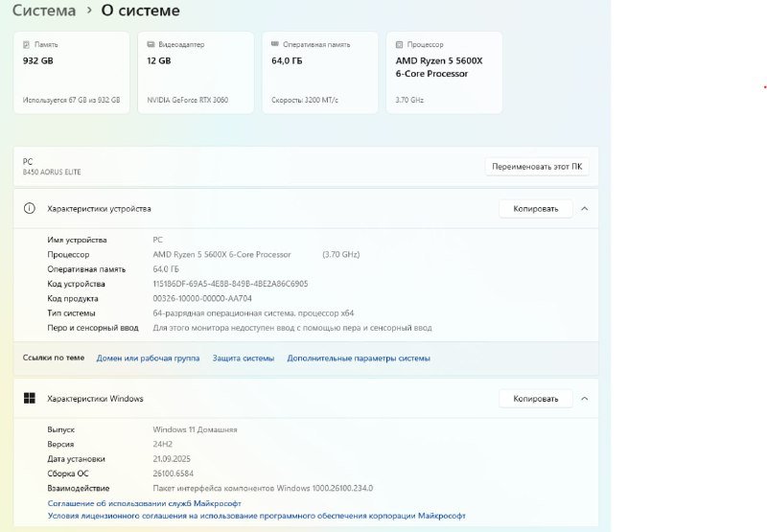The image size is (767, 532).
Task: Click Пакет интерфейса компонентов Windows value
Action: pyautogui.click(x=263, y=488)
